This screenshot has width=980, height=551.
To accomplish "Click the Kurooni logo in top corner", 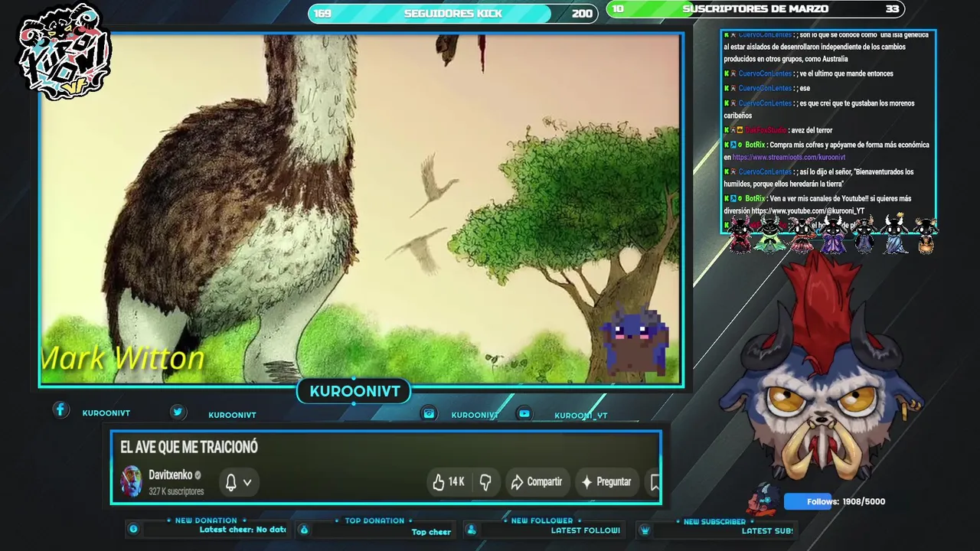I will coord(64,52).
